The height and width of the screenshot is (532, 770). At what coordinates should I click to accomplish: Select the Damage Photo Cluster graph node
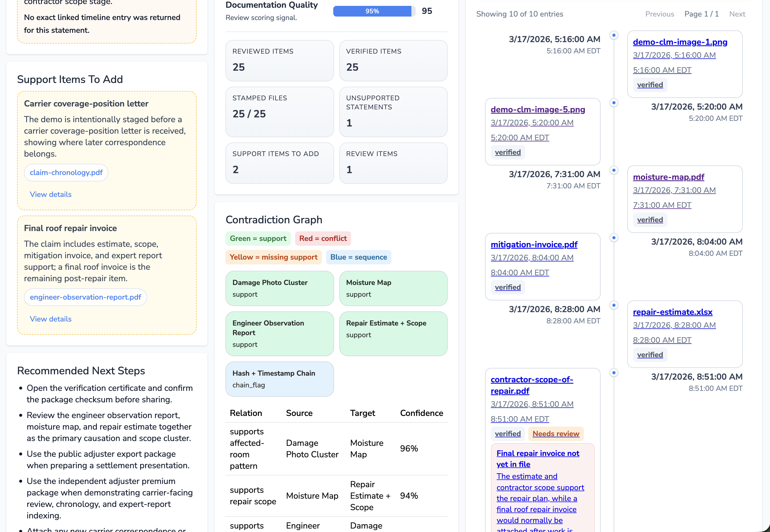pyautogui.click(x=279, y=288)
